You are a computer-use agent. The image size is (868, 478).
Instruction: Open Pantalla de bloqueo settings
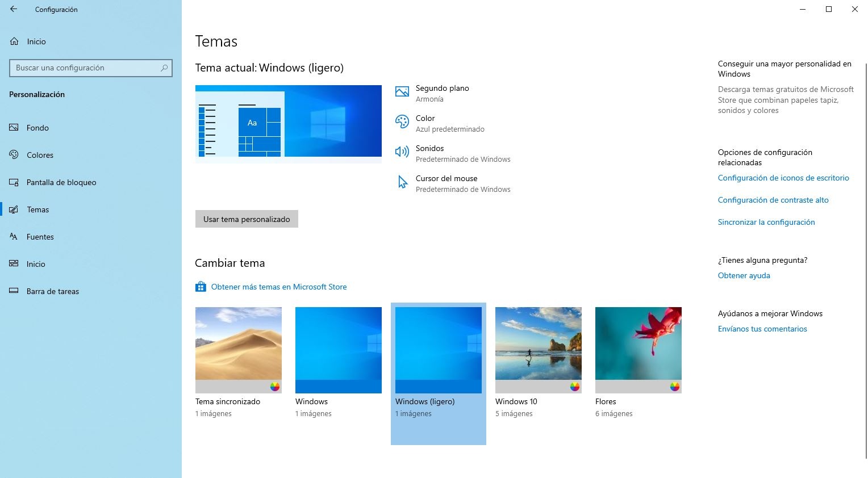click(91, 182)
